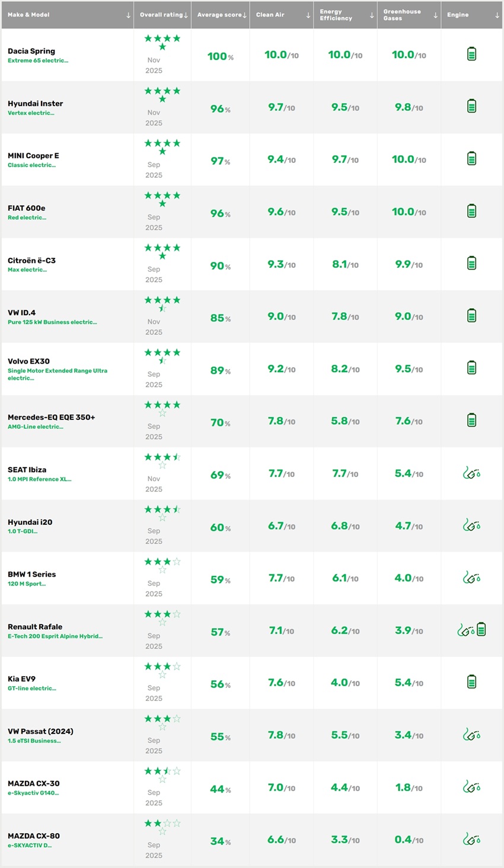The image size is (504, 868).
Task: Sort table by Make & Model arrow
Action: pyautogui.click(x=128, y=15)
